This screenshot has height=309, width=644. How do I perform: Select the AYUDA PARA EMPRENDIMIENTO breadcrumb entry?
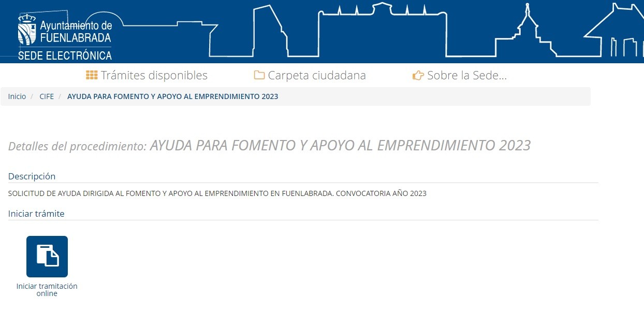[172, 96]
